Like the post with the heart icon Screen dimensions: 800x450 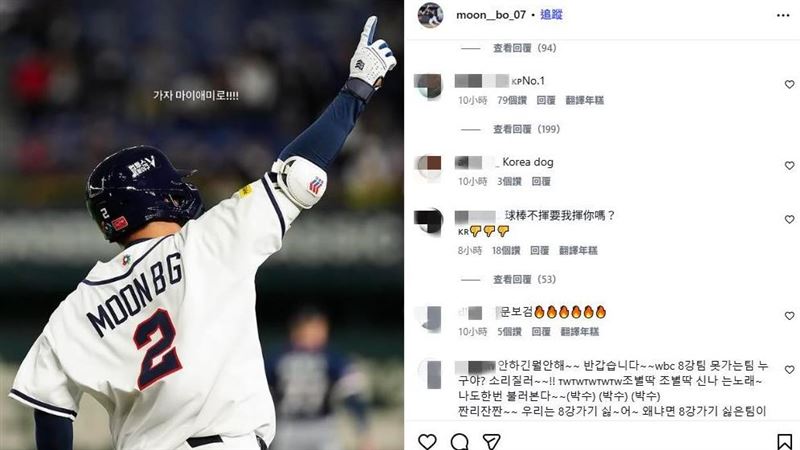pos(427,441)
